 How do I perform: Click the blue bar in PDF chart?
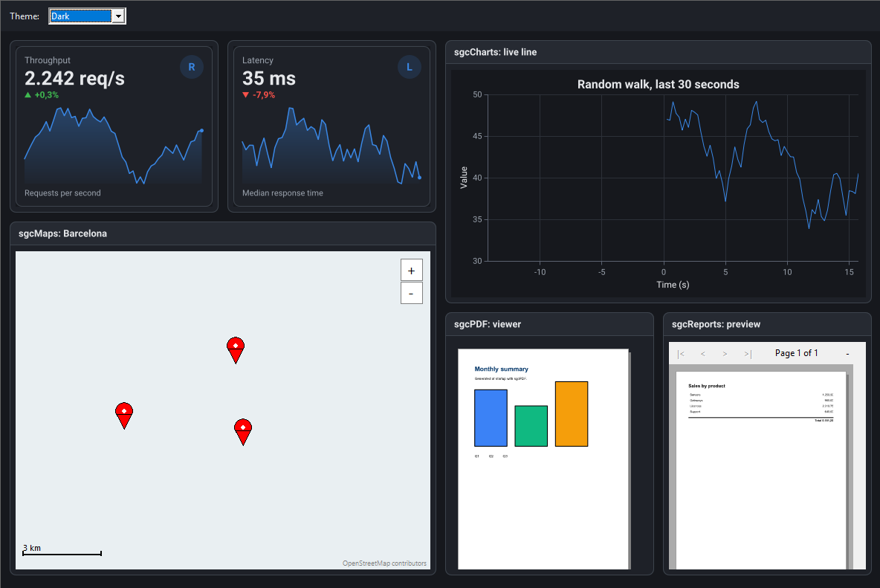point(491,418)
